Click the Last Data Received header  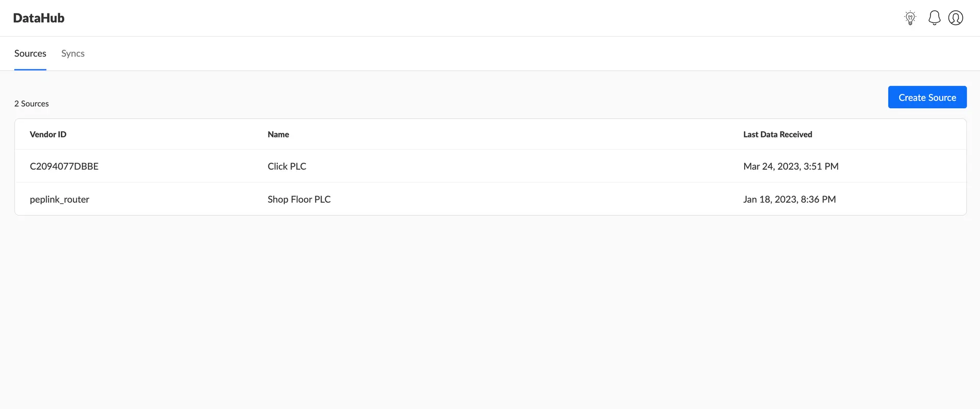coord(777,134)
